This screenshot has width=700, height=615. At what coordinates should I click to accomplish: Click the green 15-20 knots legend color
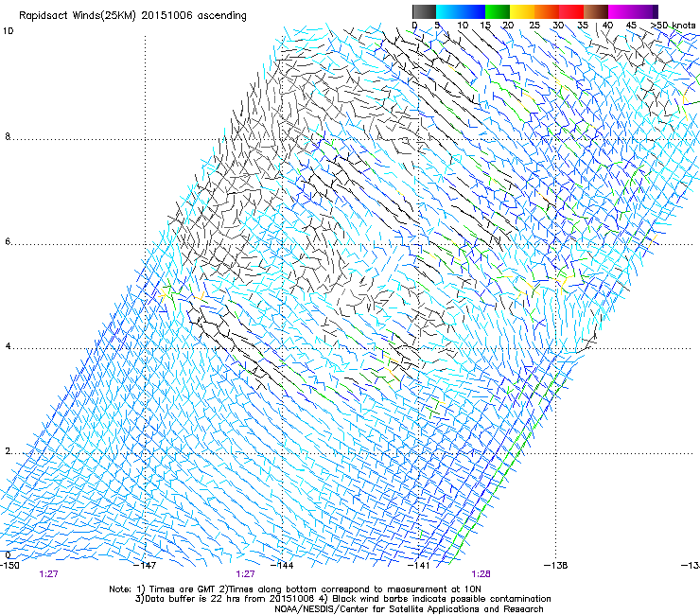[x=498, y=11]
